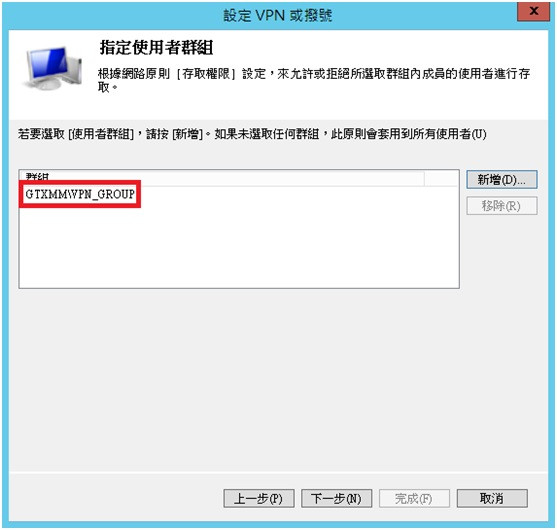
Task: Click the 完成(F) button
Action: (414, 499)
